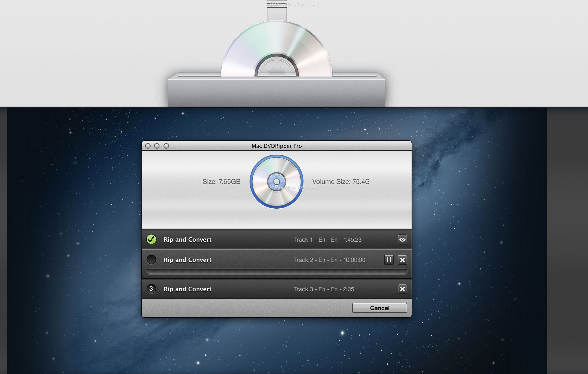Click 'Rip and Convert' in Track 3 row

point(188,289)
